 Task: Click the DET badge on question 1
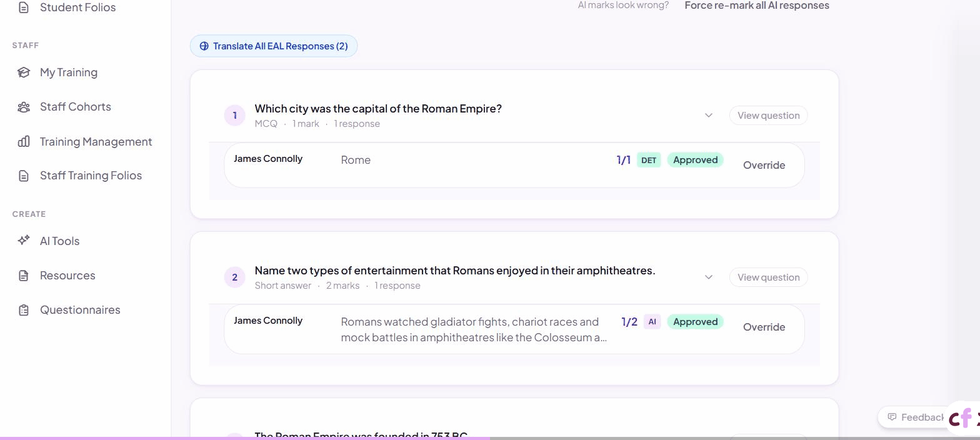pyautogui.click(x=649, y=161)
